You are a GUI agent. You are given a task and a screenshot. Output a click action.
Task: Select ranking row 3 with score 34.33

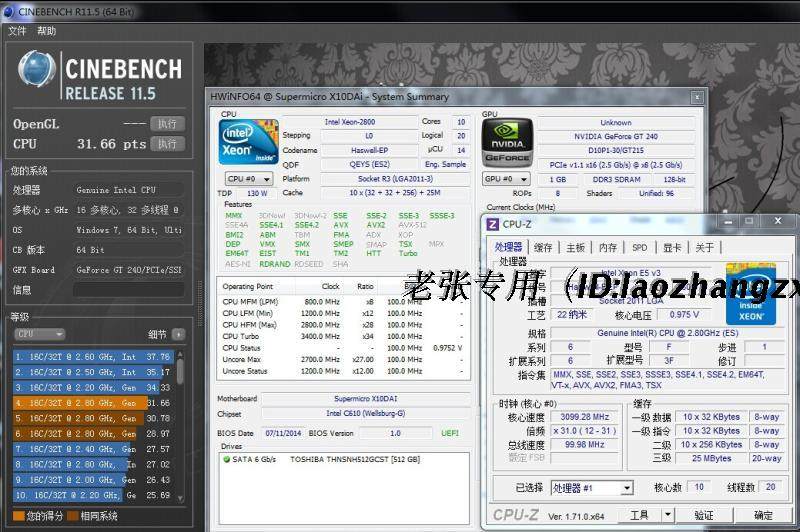pos(94,388)
